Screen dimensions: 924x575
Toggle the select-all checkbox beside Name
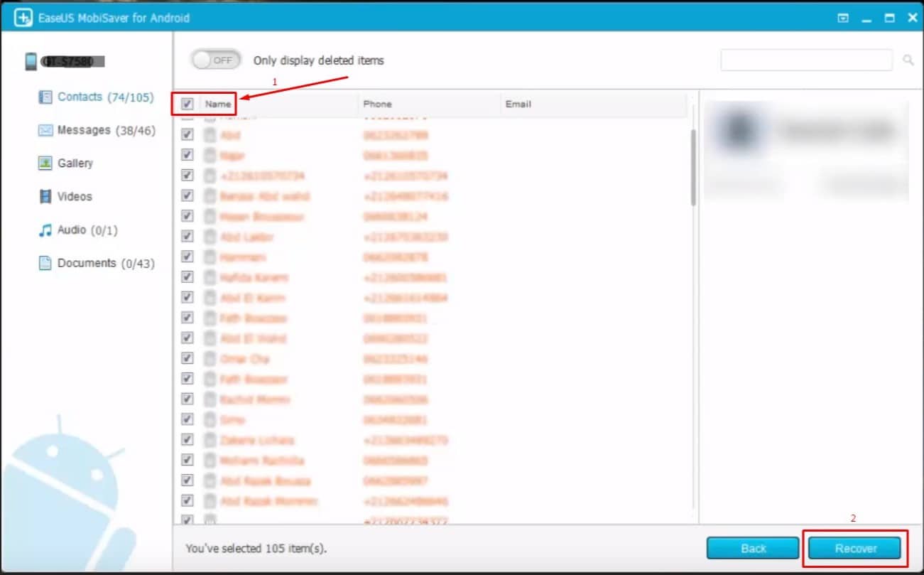[x=187, y=104]
